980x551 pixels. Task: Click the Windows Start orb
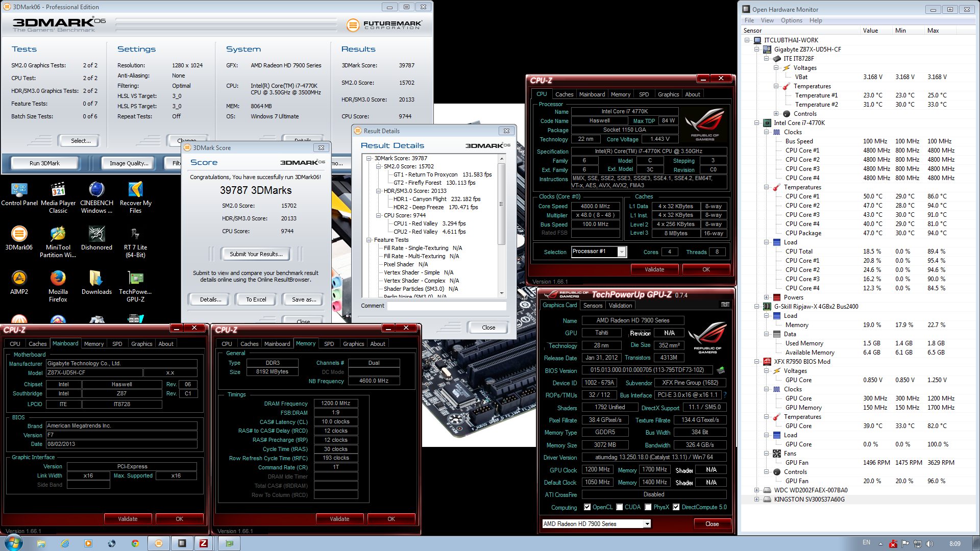coord(13,543)
